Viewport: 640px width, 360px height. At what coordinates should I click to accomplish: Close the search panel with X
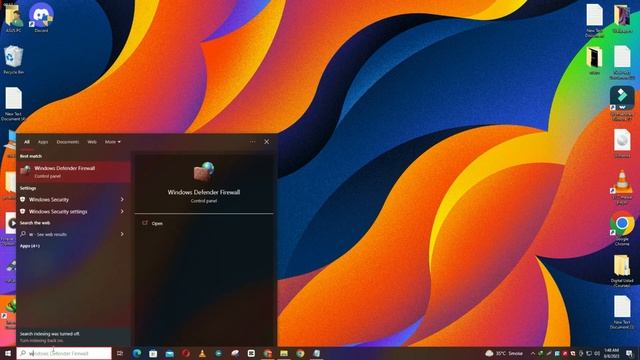pos(267,142)
